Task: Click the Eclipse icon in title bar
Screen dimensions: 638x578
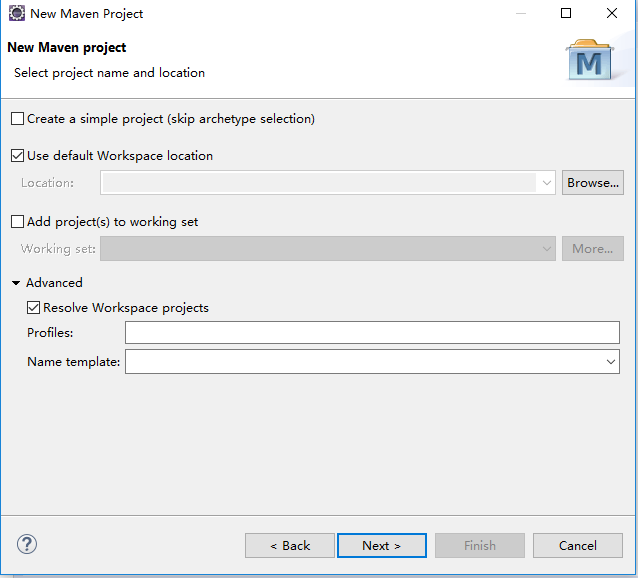Action: [x=17, y=13]
